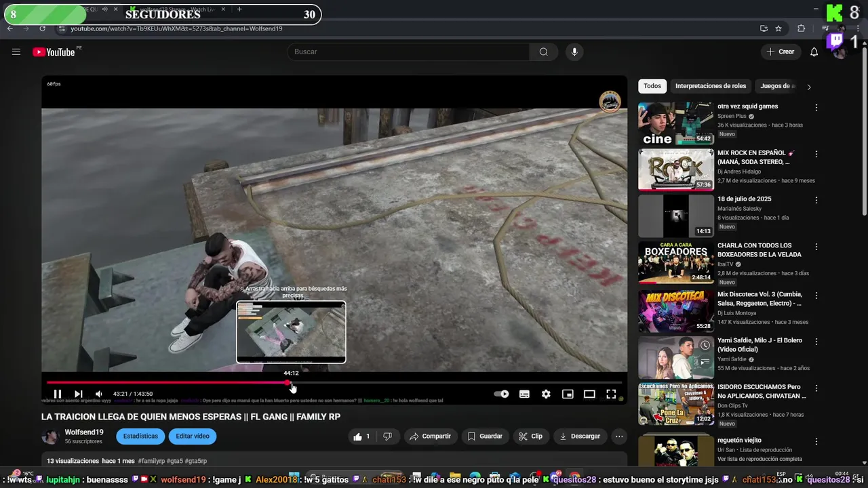Select the Todos filter chip
Screen dimensions: 868x488
click(x=652, y=86)
